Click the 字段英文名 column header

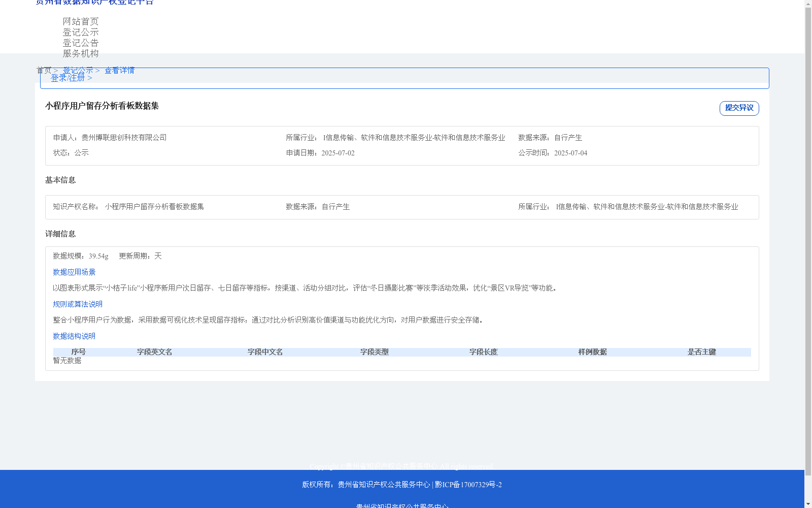coord(154,352)
